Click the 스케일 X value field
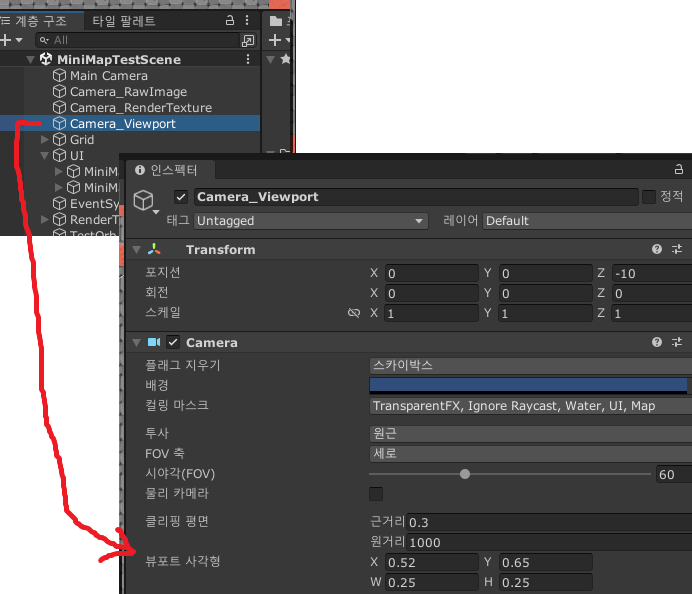 [x=432, y=313]
